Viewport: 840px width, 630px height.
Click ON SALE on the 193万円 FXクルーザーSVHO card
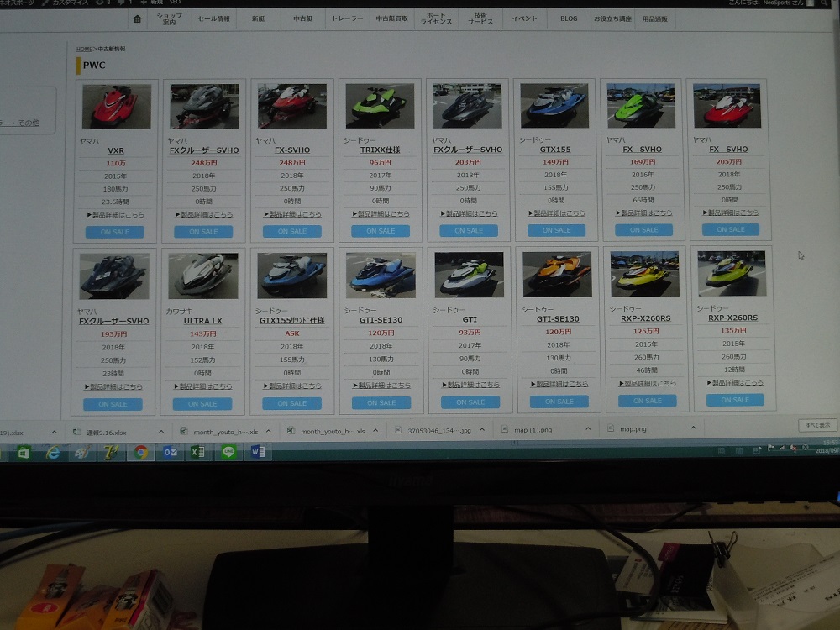[x=113, y=405]
